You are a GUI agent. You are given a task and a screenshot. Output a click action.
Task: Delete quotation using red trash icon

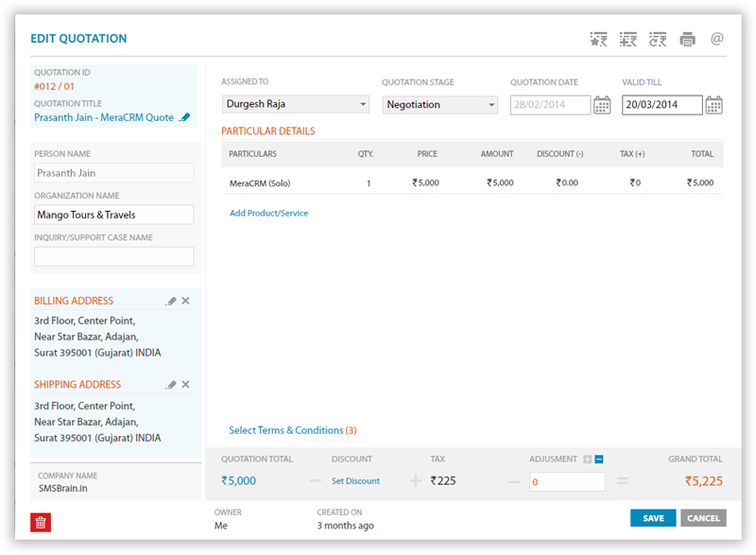(x=41, y=522)
